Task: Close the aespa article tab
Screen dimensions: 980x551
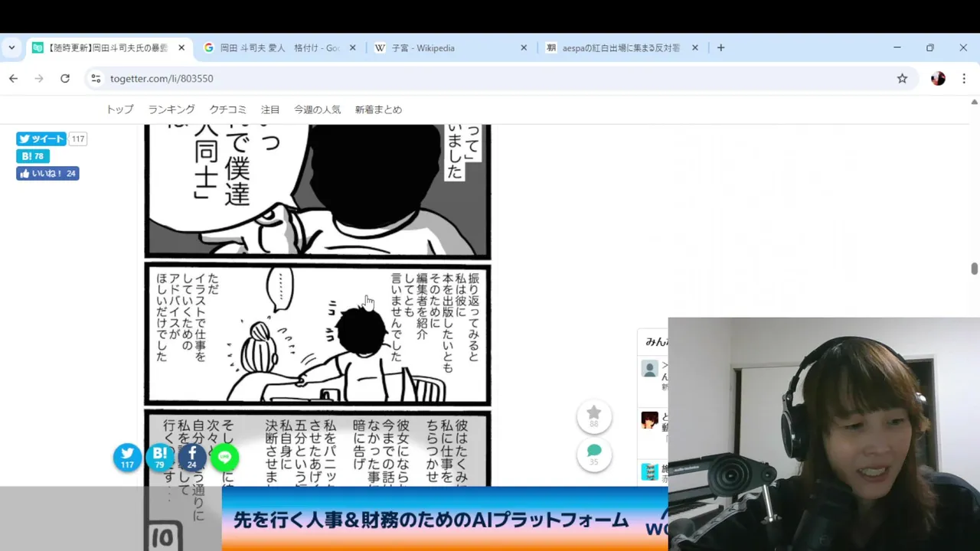Action: coord(695,47)
